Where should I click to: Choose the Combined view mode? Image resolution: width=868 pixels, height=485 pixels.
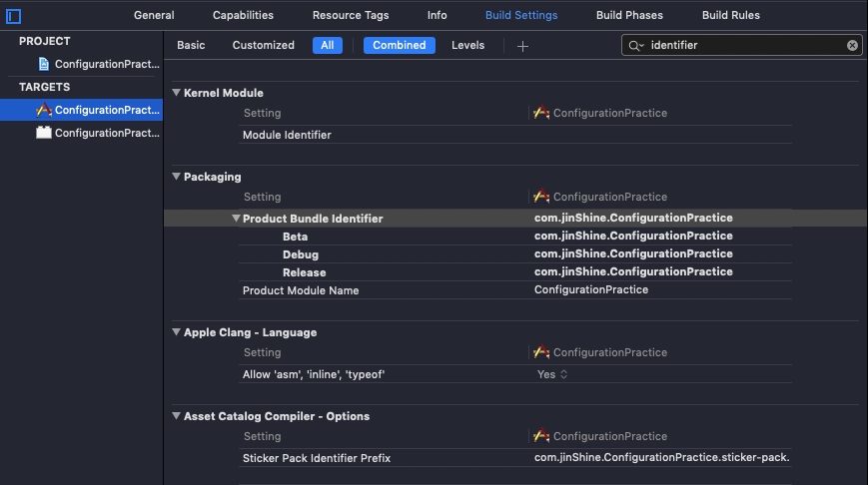(400, 45)
